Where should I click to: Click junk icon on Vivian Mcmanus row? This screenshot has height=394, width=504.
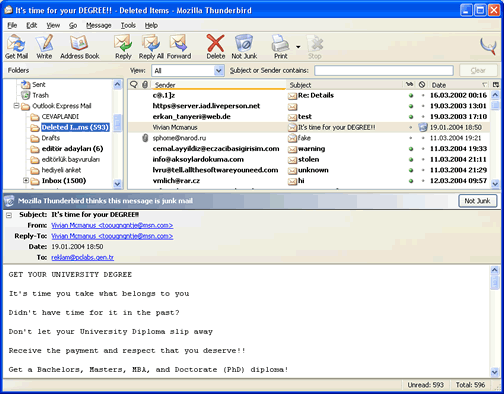pyautogui.click(x=423, y=127)
